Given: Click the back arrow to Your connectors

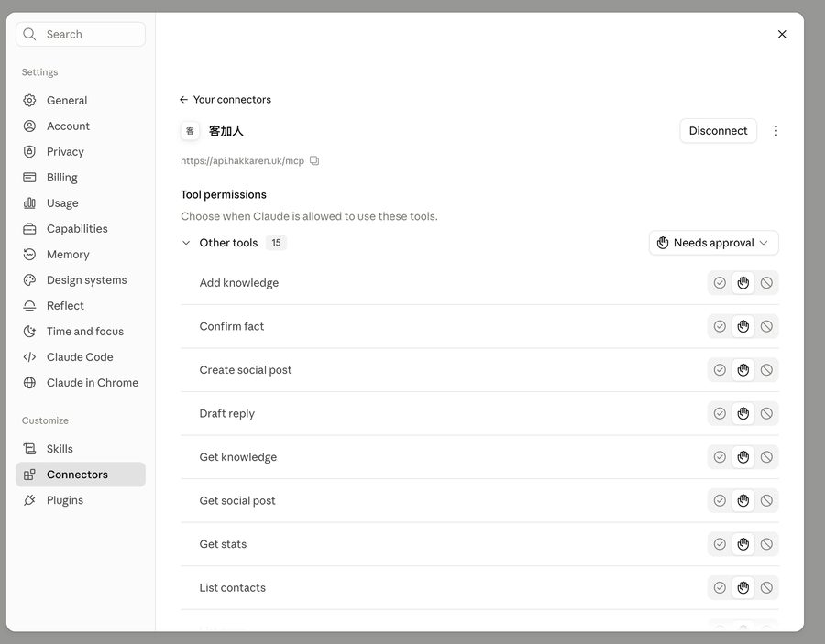Looking at the screenshot, I should coord(183,99).
